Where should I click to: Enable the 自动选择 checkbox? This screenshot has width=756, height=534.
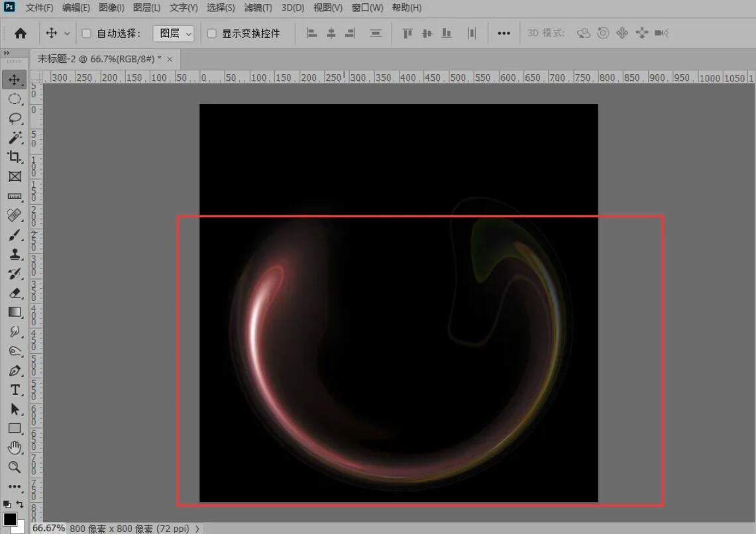tap(87, 32)
